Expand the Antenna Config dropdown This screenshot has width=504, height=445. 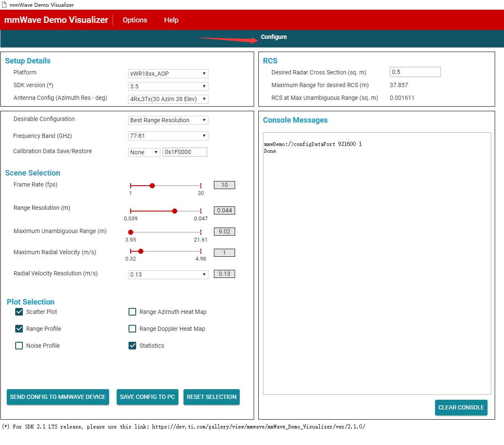point(168,99)
